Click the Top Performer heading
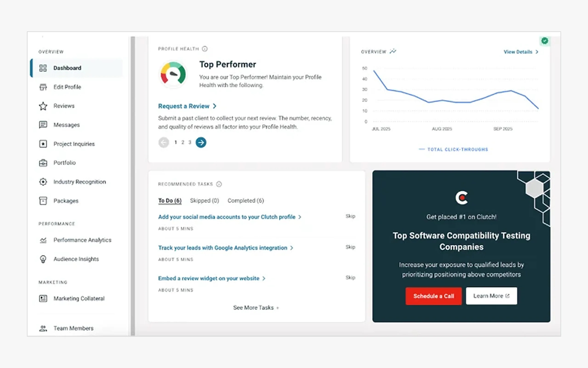 tap(228, 64)
